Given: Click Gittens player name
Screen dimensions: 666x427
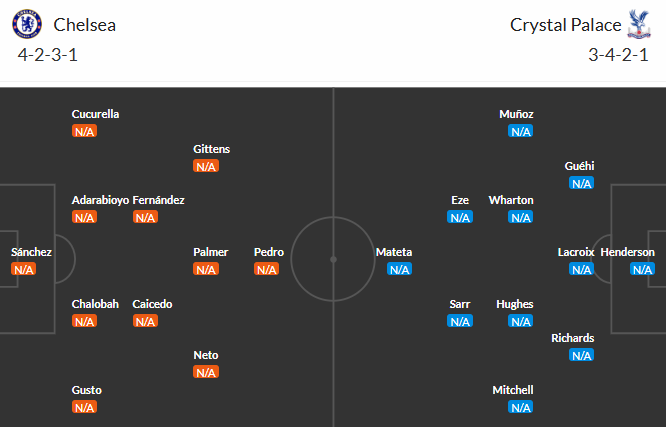Looking at the screenshot, I should coord(212,149).
